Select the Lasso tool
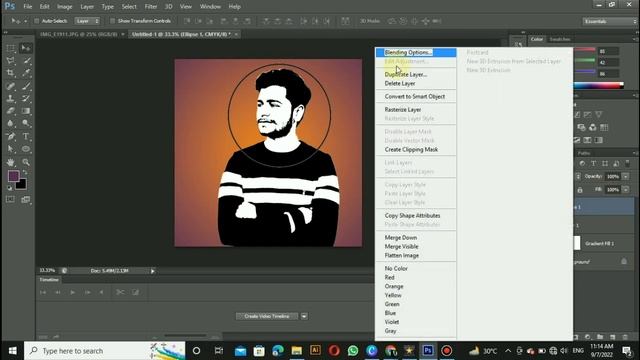 point(11,61)
